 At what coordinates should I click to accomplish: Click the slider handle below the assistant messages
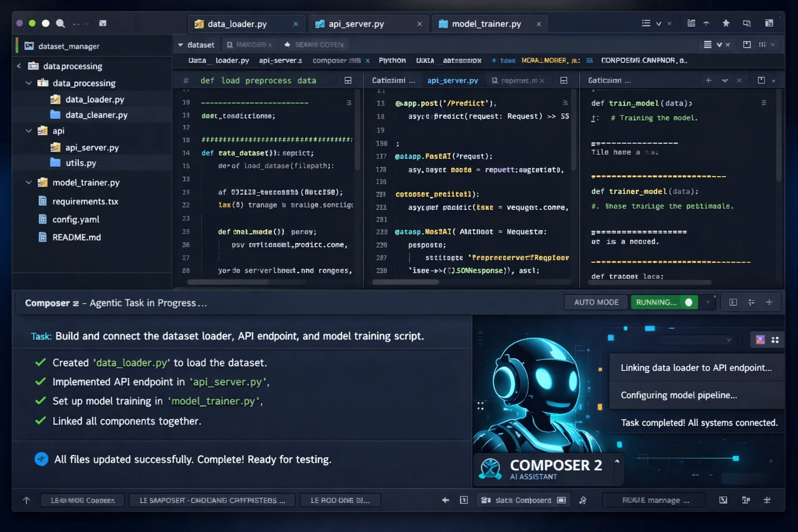(736, 458)
